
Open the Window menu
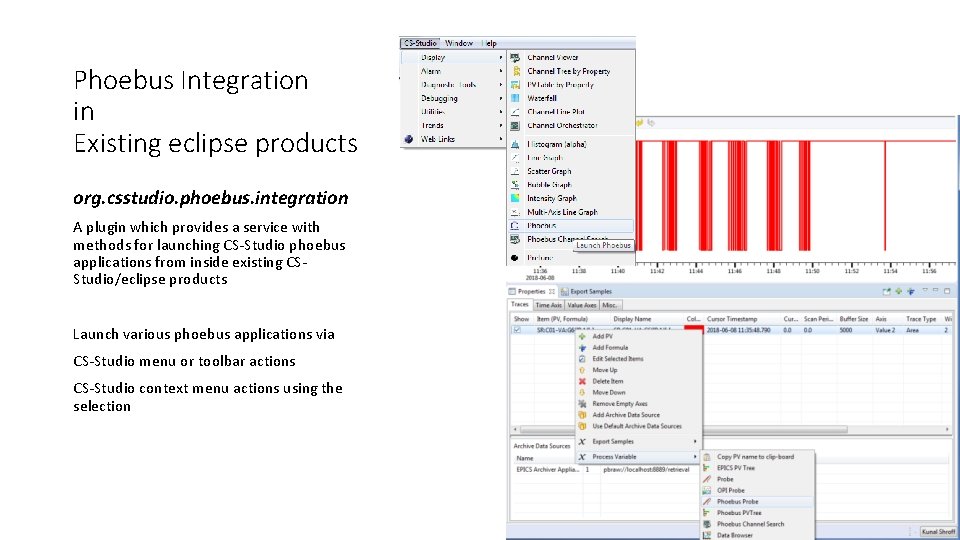[459, 43]
